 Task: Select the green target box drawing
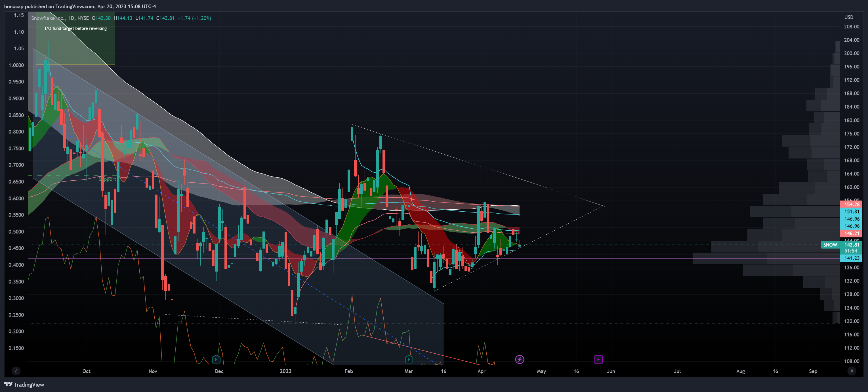75,38
